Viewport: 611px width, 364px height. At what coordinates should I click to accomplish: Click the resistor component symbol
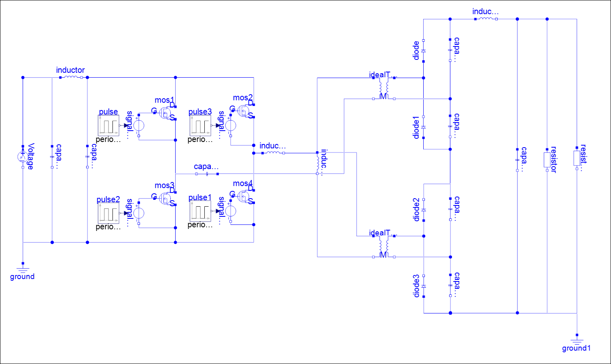click(547, 159)
